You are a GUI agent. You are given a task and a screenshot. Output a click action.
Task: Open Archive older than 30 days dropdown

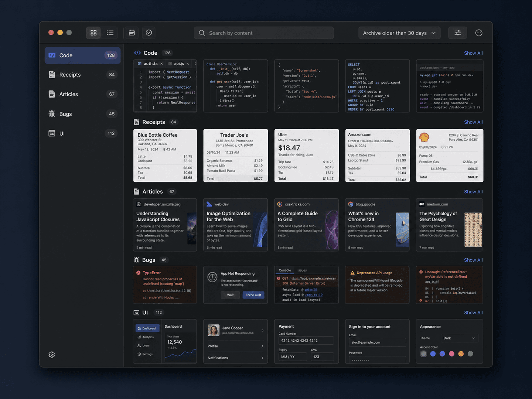399,33
